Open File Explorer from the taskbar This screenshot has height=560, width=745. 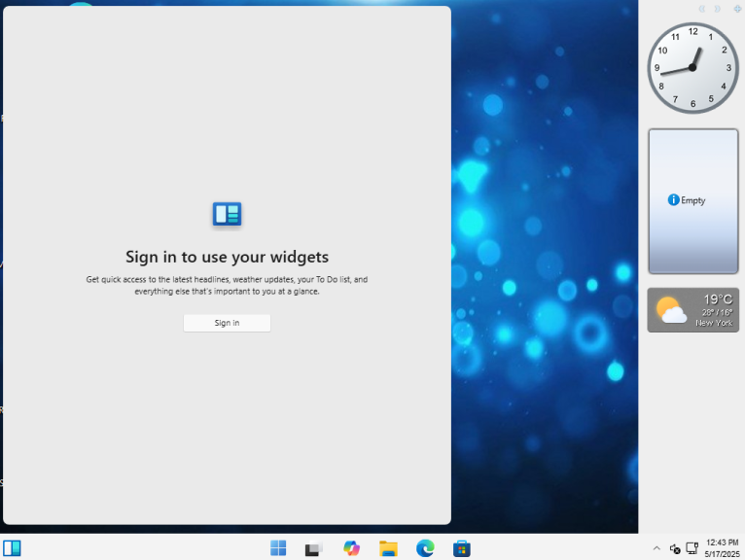click(388, 548)
